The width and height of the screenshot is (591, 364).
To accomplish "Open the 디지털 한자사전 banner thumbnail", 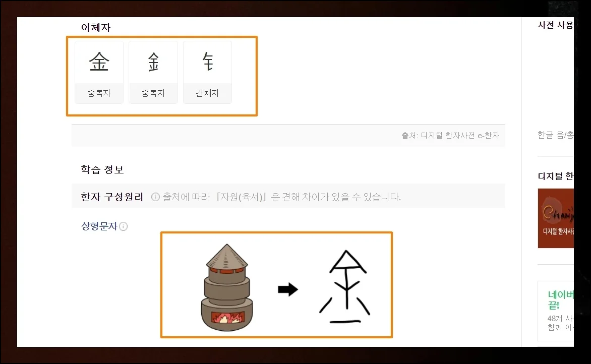I will click(556, 218).
